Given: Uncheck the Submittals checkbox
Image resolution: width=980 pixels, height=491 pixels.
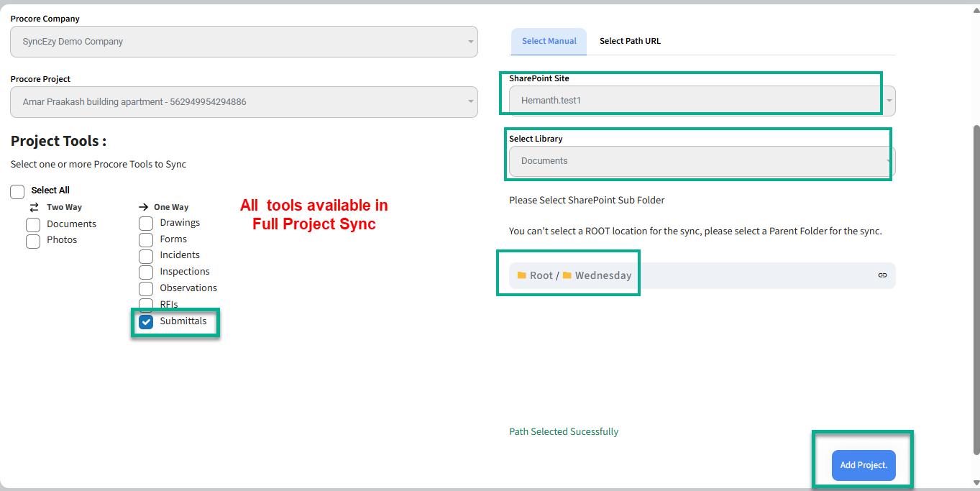Looking at the screenshot, I should point(146,321).
